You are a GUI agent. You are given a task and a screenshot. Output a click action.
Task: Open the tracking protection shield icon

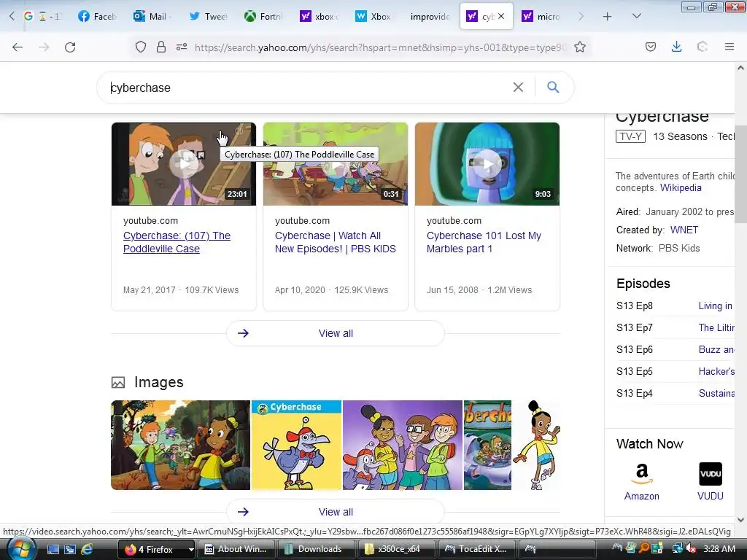141,47
